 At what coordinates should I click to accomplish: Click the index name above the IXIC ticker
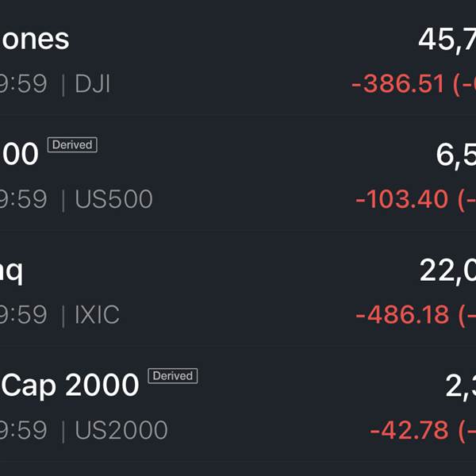(11, 271)
